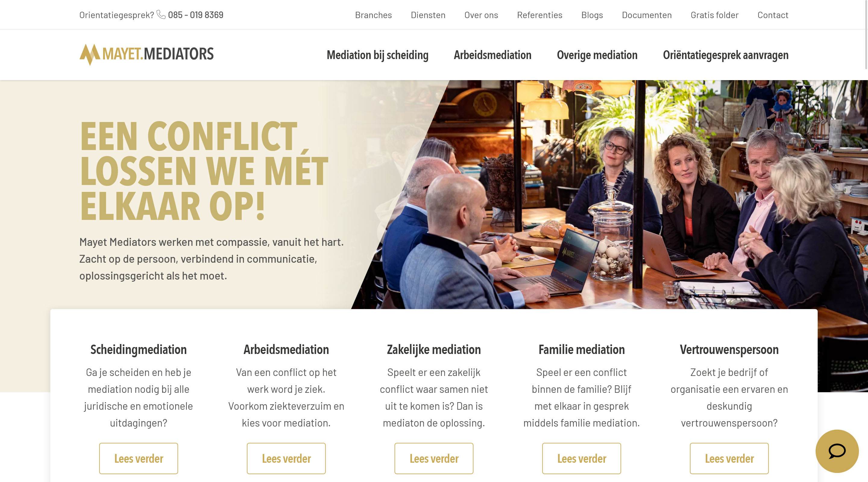The width and height of the screenshot is (868, 482).
Task: Click the Mayet Mediators logo
Action: pos(146,54)
